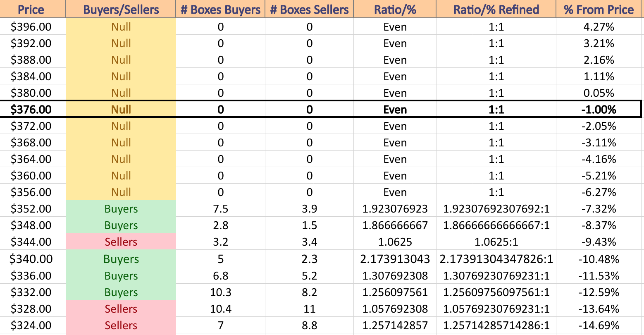
Task: Select the -9.43% from price cell
Action: (599, 242)
